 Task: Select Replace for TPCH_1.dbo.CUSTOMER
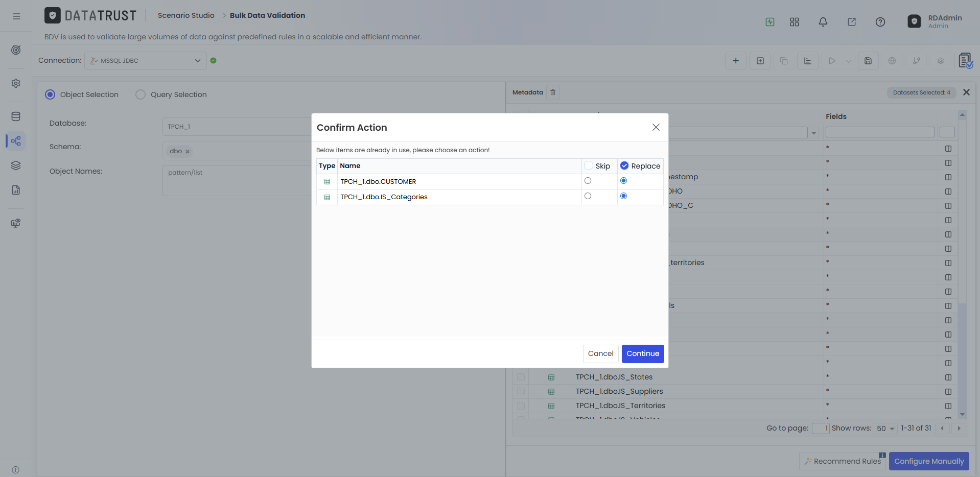pyautogui.click(x=623, y=181)
